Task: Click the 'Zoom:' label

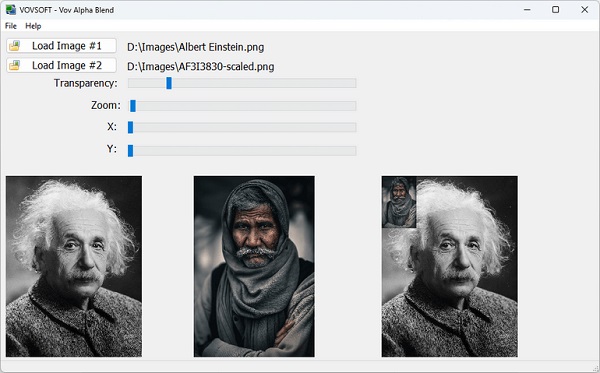Action: click(x=106, y=105)
